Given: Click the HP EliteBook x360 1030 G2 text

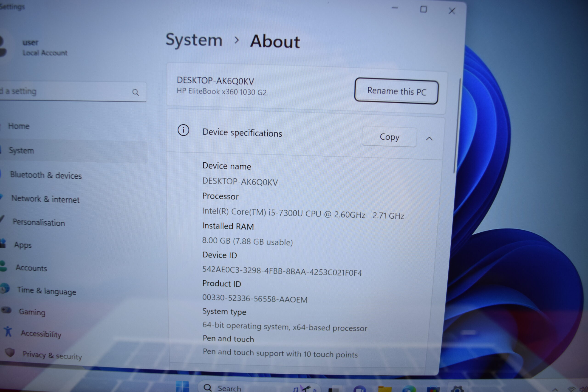Looking at the screenshot, I should 221,91.
